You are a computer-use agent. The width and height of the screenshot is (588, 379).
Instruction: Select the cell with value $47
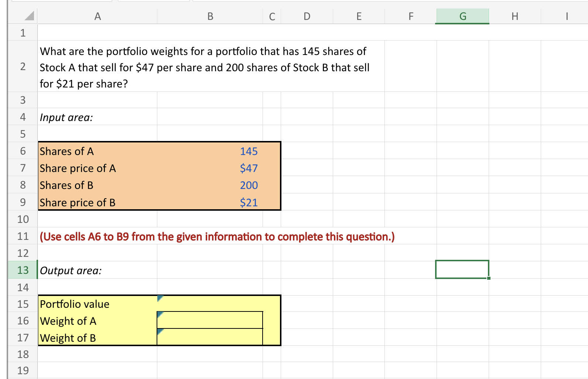tap(210, 168)
